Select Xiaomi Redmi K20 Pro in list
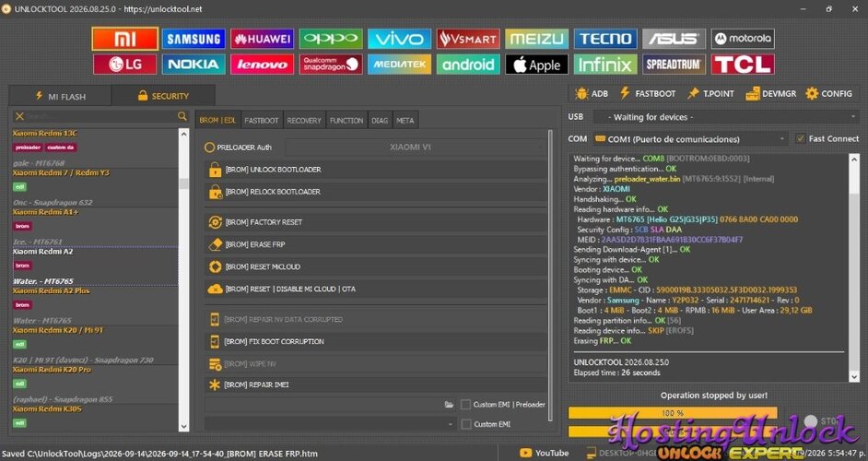The height and width of the screenshot is (461, 868). [95, 384]
